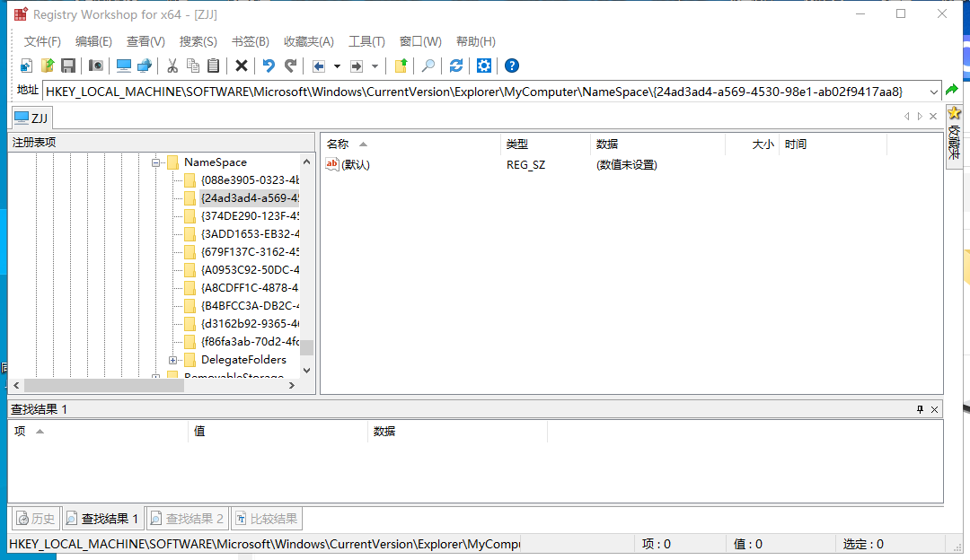Click the forward navigation arrow
Screen dimensions: 970x560
click(357, 66)
